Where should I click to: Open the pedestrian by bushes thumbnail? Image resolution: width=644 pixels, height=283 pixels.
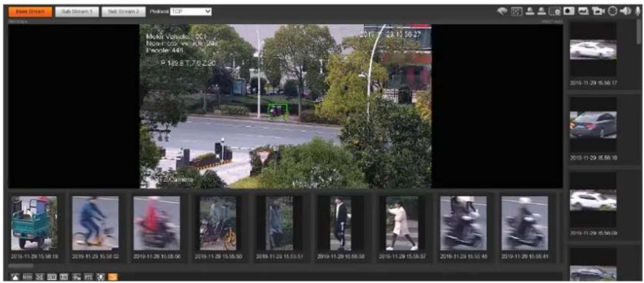pos(279,223)
